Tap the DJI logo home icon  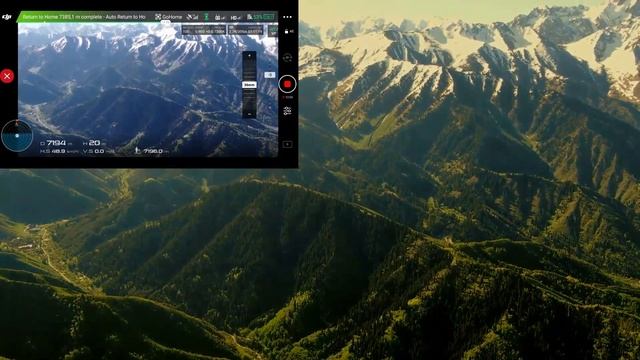click(7, 17)
